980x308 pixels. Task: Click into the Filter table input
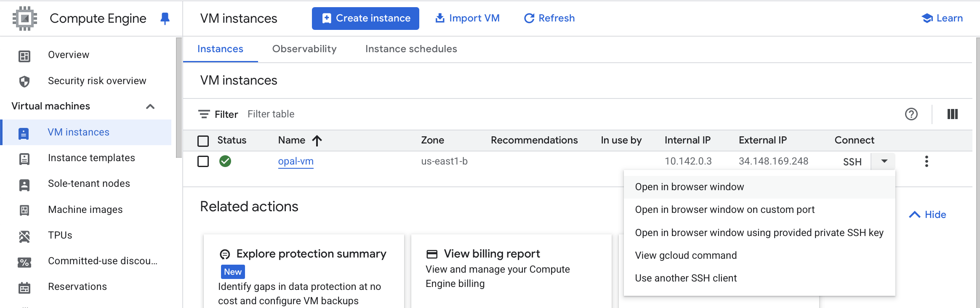[568, 114]
